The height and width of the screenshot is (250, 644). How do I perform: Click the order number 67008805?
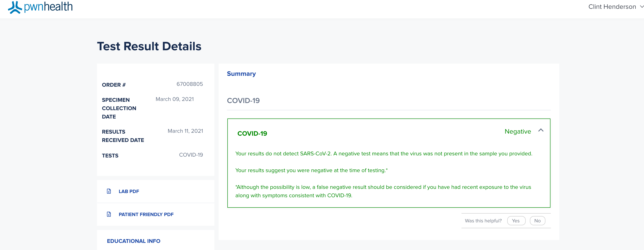pos(189,84)
